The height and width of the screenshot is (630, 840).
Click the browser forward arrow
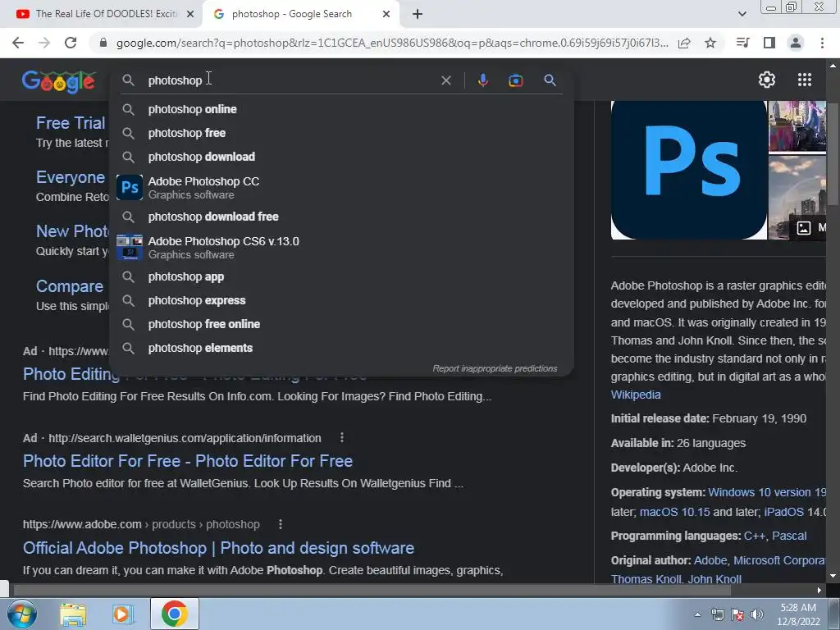tap(44, 43)
